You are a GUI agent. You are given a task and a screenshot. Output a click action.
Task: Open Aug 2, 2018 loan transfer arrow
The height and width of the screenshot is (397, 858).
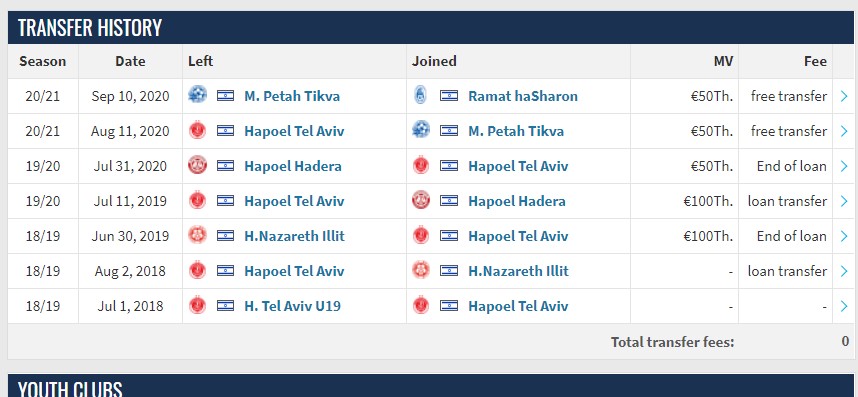(844, 271)
